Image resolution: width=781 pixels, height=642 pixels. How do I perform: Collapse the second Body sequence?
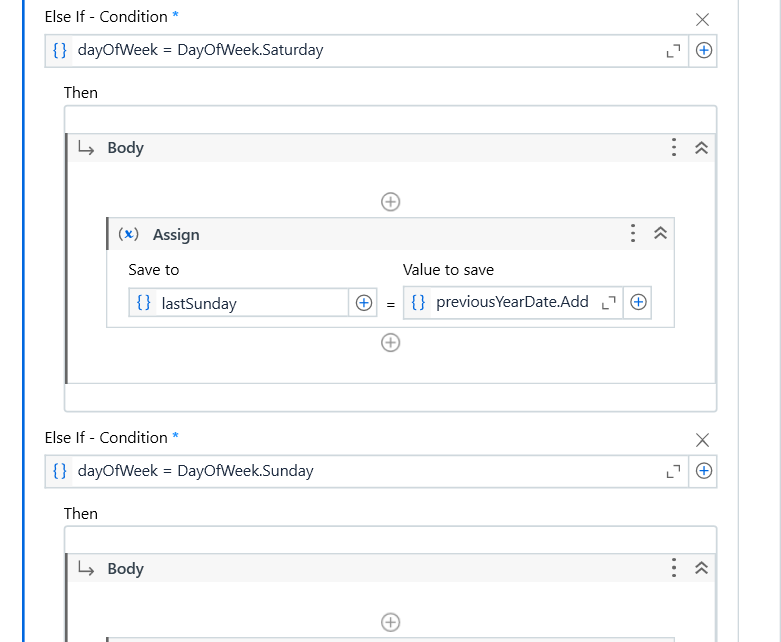(701, 569)
